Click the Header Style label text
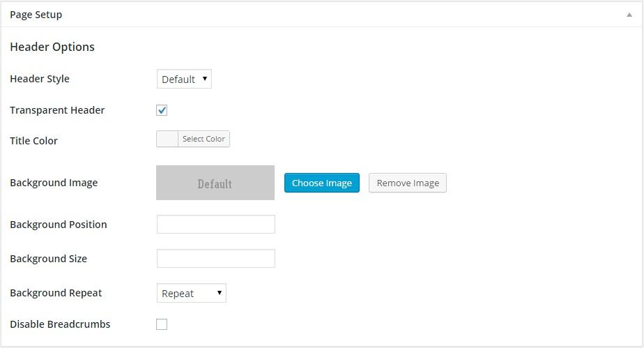The image size is (644, 348). tap(40, 79)
